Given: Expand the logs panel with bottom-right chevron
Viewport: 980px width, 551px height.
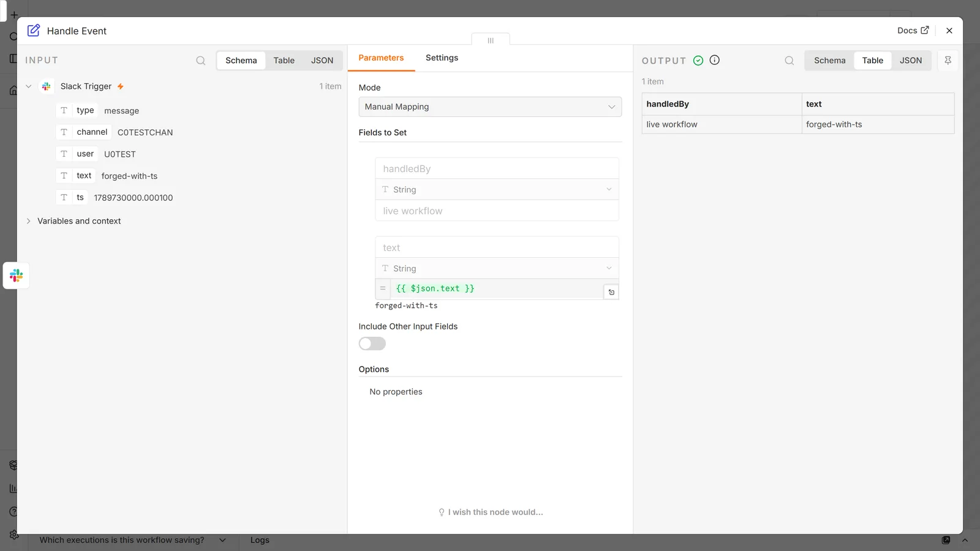Looking at the screenshot, I should tap(965, 540).
